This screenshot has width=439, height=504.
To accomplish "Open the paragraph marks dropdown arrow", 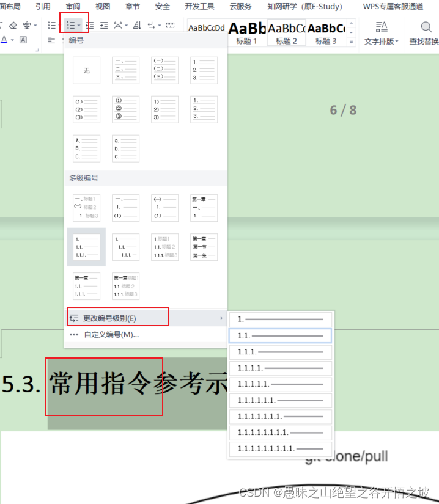I will coord(160,26).
